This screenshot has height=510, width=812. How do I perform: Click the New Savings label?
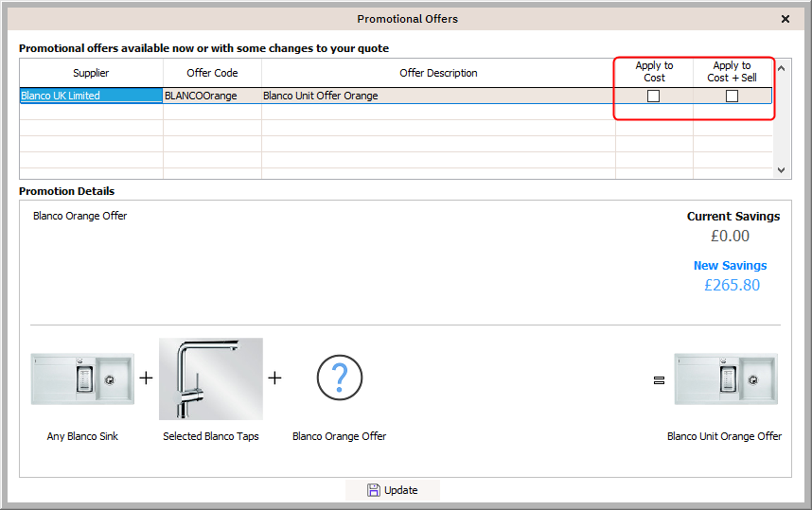click(x=731, y=265)
